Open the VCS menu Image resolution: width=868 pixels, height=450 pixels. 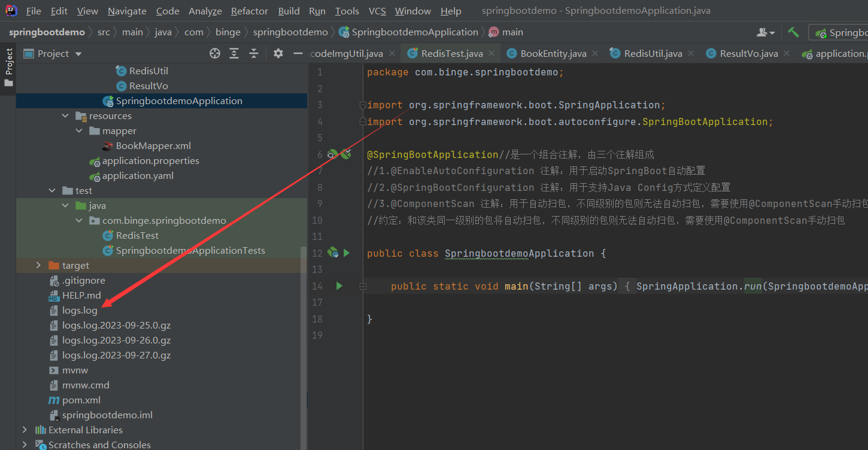pos(377,11)
